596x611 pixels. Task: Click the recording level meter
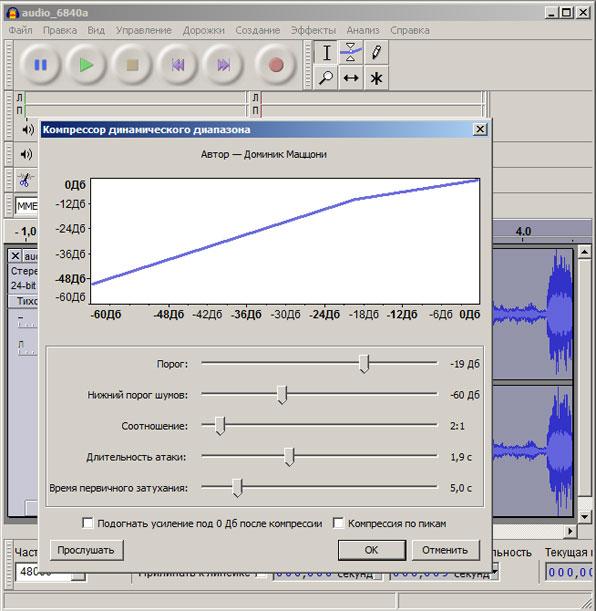tap(372, 104)
